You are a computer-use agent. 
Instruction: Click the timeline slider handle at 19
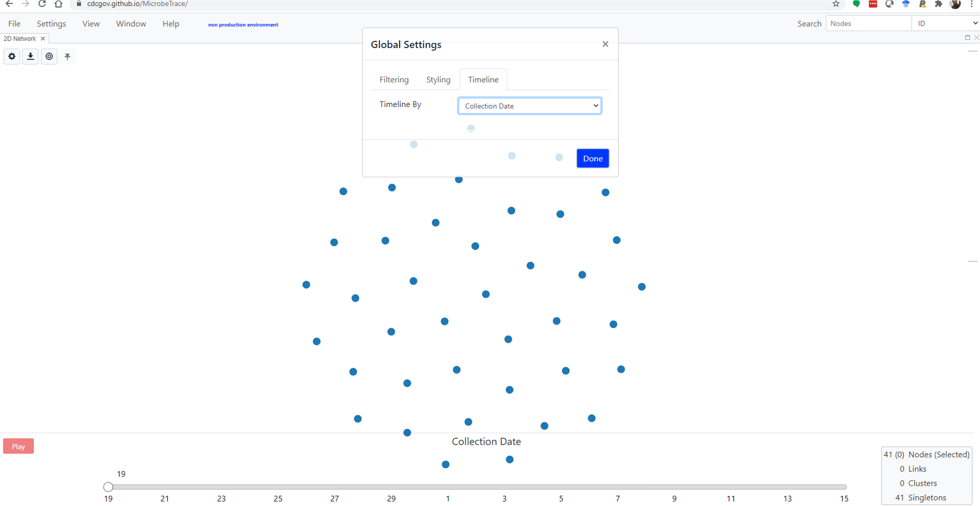click(109, 487)
